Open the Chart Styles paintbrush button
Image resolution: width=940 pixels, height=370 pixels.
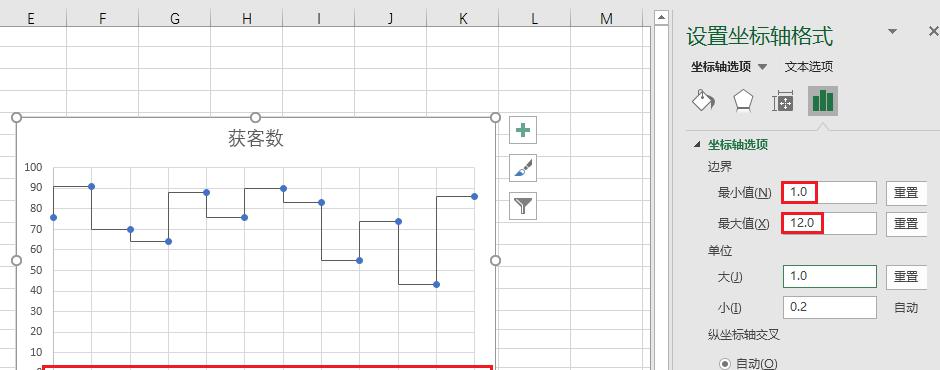[x=523, y=168]
